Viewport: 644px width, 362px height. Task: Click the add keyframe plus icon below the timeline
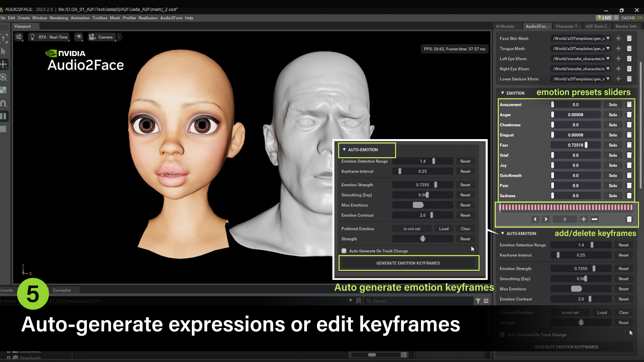coord(584,219)
